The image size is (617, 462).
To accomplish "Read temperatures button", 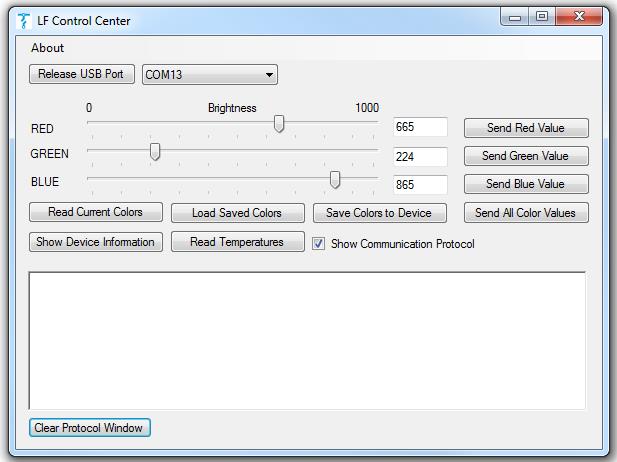I will [238, 242].
